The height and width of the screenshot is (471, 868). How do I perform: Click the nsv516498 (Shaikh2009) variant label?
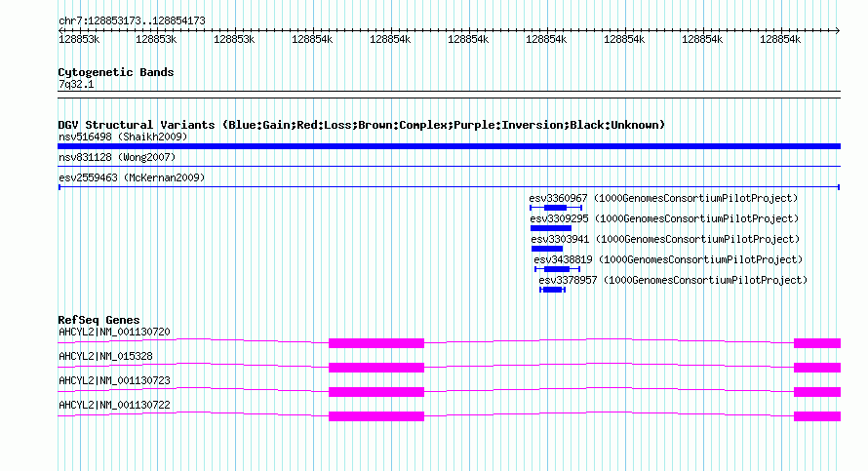click(123, 137)
